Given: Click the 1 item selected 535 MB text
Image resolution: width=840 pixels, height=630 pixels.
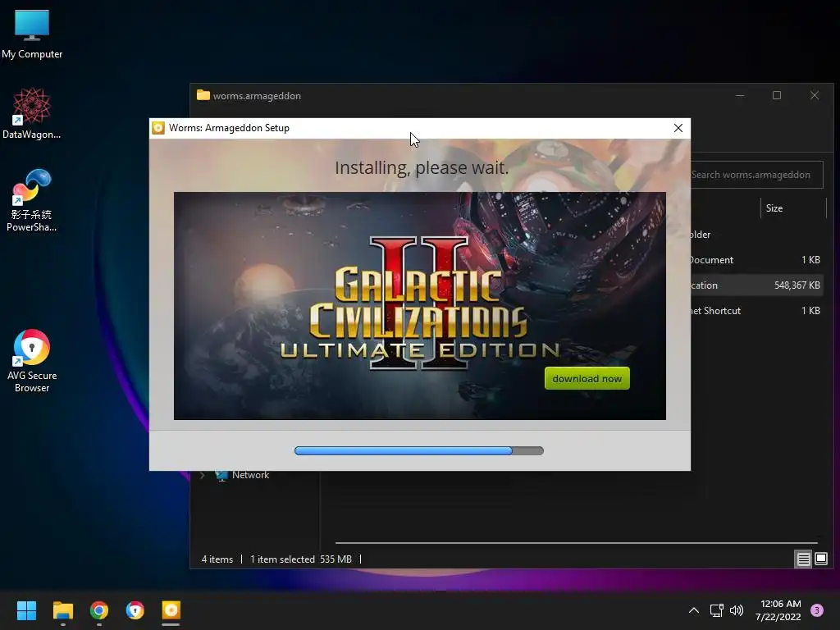Looking at the screenshot, I should (x=301, y=559).
